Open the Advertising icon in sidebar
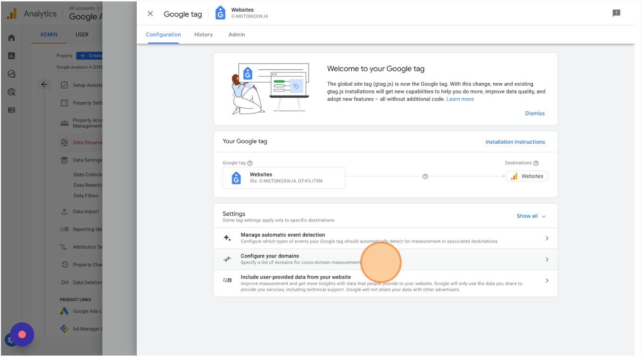Image resolution: width=644 pixels, height=357 pixels. pyautogui.click(x=12, y=92)
